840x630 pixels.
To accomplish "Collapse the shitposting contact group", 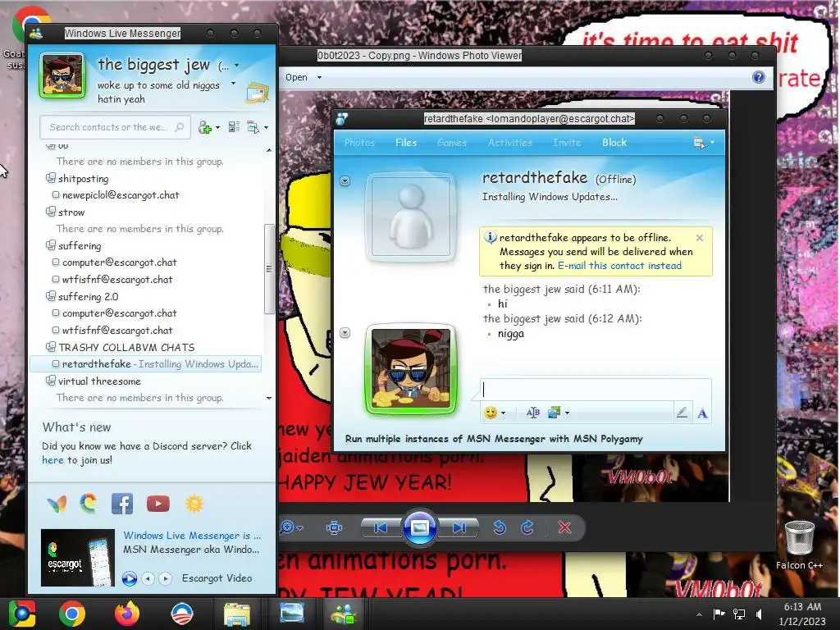I will pos(50,178).
